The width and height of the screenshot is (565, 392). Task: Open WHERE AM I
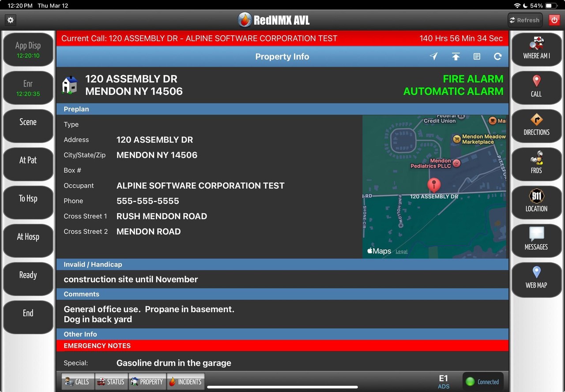click(x=536, y=49)
